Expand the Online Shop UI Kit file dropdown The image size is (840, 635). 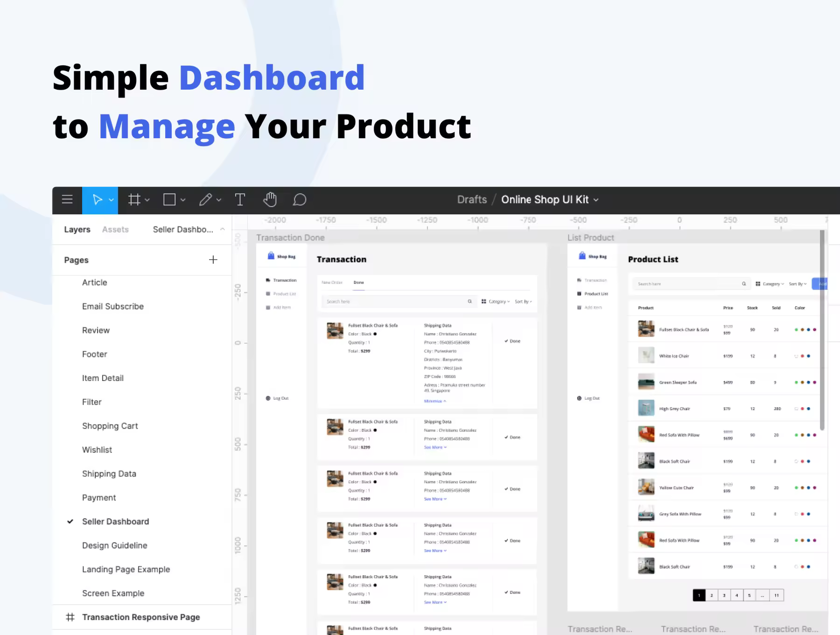click(596, 200)
